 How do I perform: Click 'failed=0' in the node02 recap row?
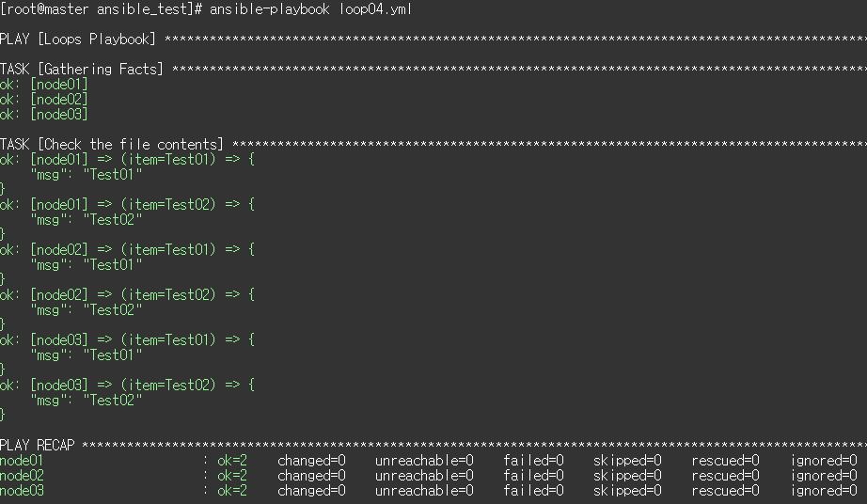tap(533, 475)
